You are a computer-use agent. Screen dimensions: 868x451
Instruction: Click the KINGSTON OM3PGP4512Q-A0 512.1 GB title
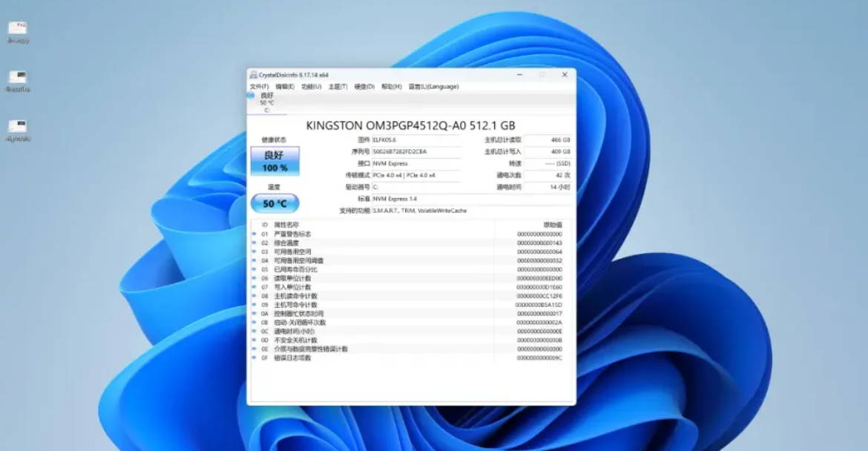pos(411,125)
